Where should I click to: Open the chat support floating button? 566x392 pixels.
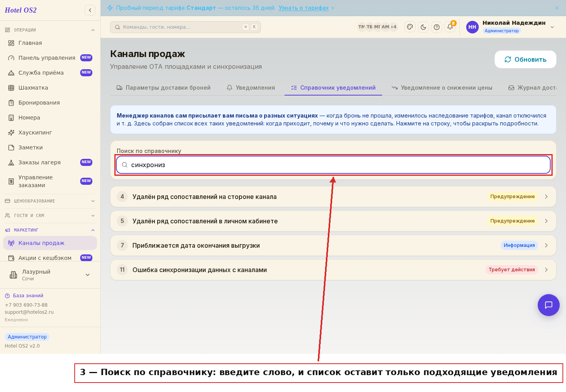tap(549, 305)
